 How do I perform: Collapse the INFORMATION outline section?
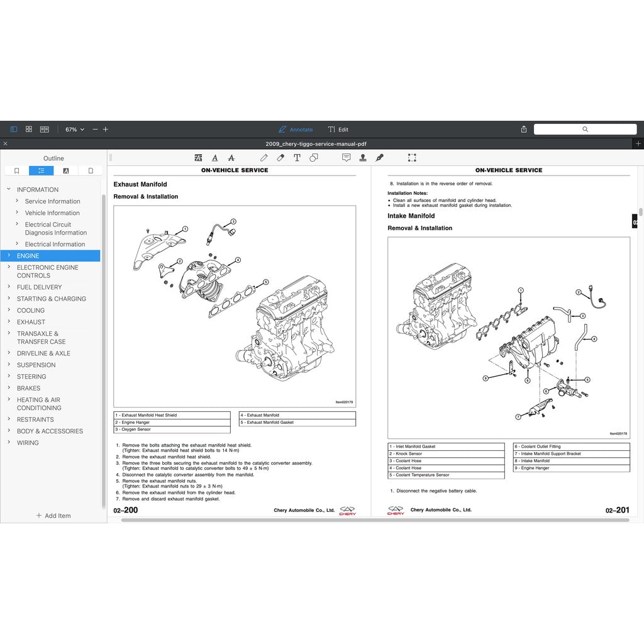click(x=8, y=189)
